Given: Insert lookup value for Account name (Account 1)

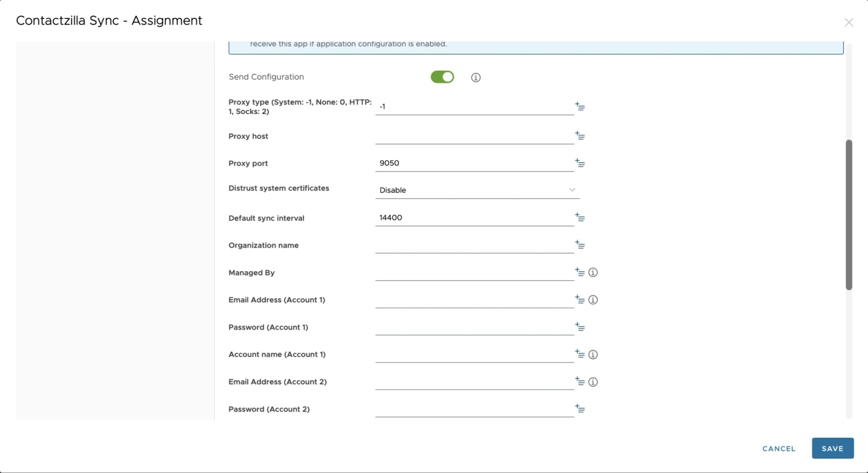Looking at the screenshot, I should (580, 354).
